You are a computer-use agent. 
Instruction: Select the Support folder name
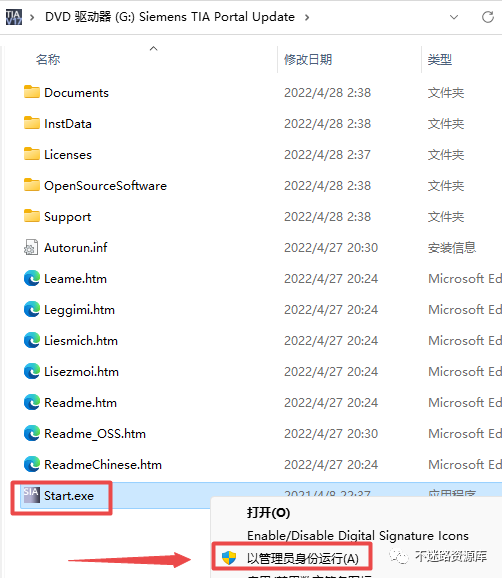coord(67,217)
